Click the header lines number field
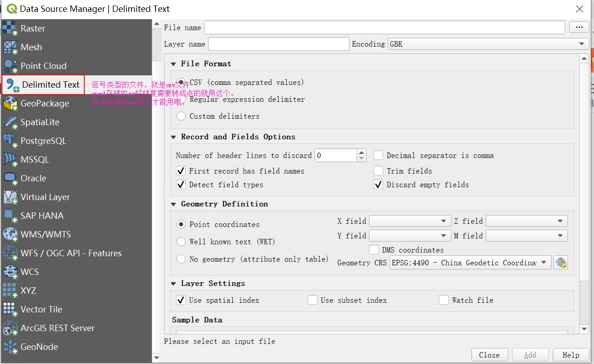The height and width of the screenshot is (364, 594). tap(336, 155)
